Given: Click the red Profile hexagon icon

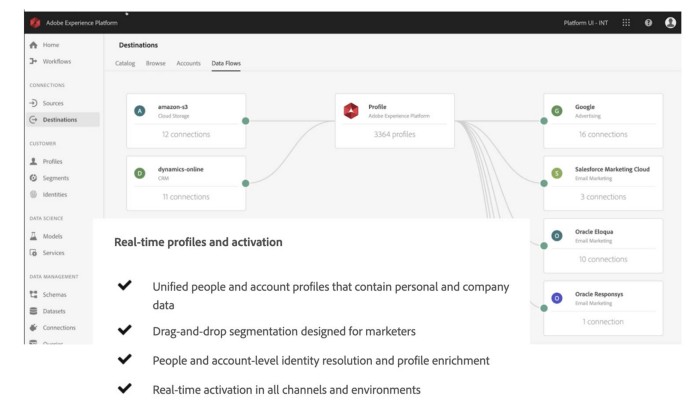Looking at the screenshot, I should pos(351,111).
